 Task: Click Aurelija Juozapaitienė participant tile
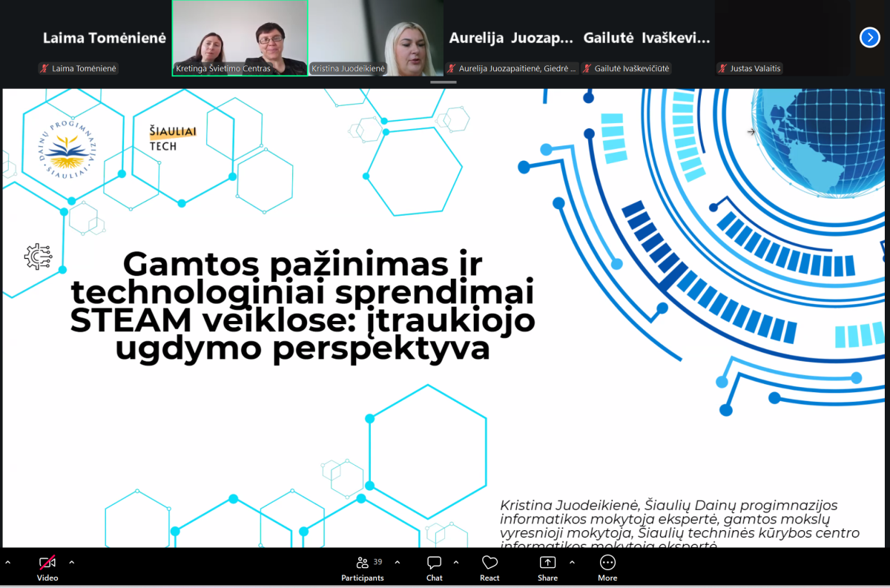[x=512, y=38]
